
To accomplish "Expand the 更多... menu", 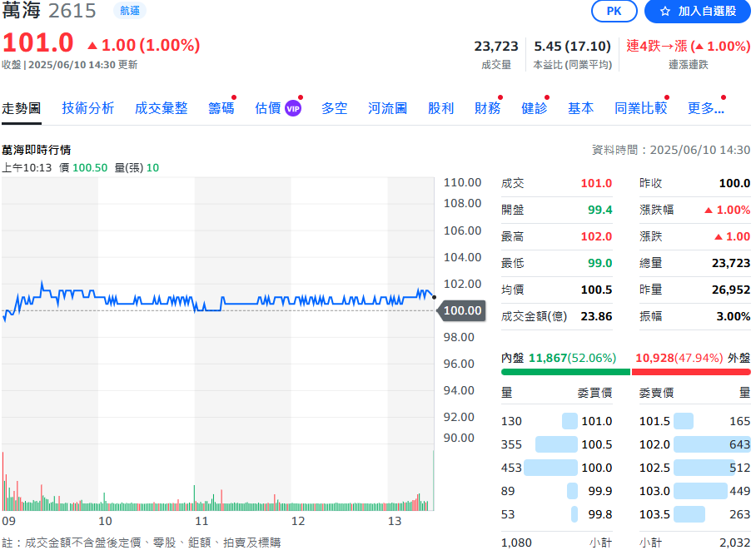I will tap(706, 108).
